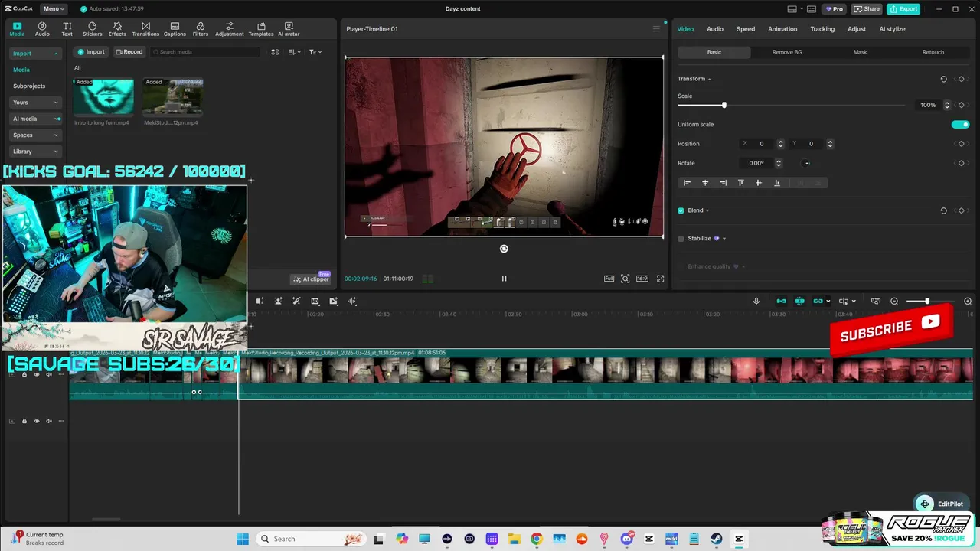Zoom out the timeline with minus icon

point(894,302)
